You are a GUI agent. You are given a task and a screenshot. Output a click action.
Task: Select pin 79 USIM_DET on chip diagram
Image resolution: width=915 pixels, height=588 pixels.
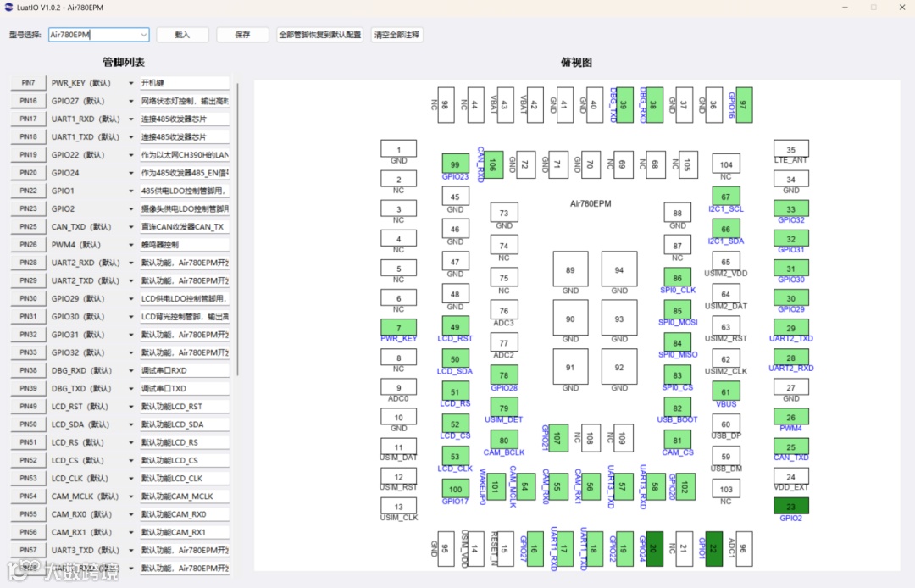(x=504, y=408)
